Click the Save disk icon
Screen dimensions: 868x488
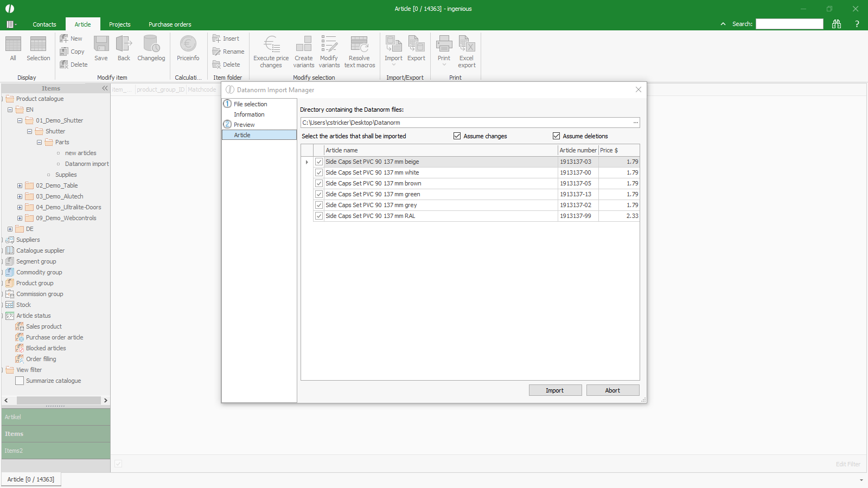pos(101,44)
